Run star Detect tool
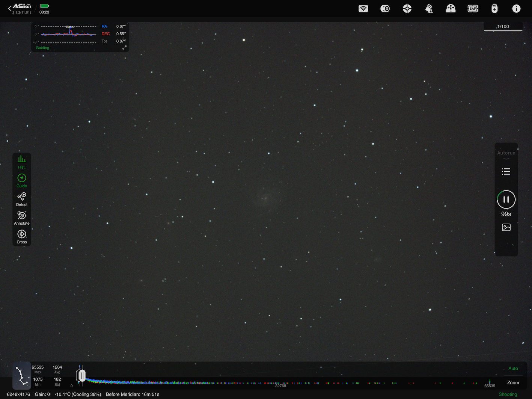 22,199
